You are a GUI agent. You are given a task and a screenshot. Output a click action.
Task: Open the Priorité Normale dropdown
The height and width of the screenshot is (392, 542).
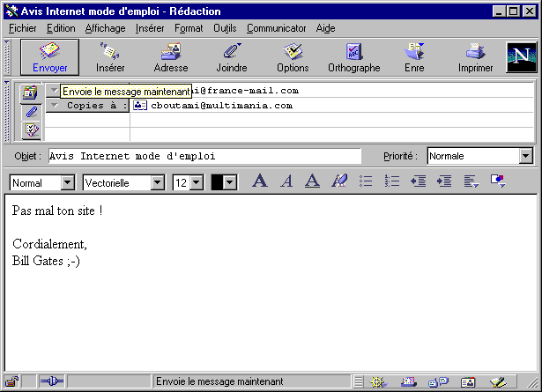[526, 156]
